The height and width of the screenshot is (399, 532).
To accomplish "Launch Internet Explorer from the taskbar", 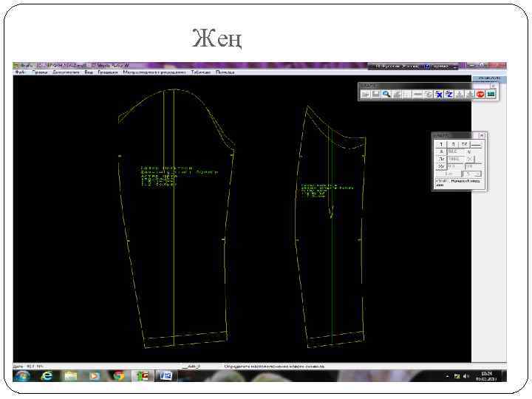I will click(47, 376).
